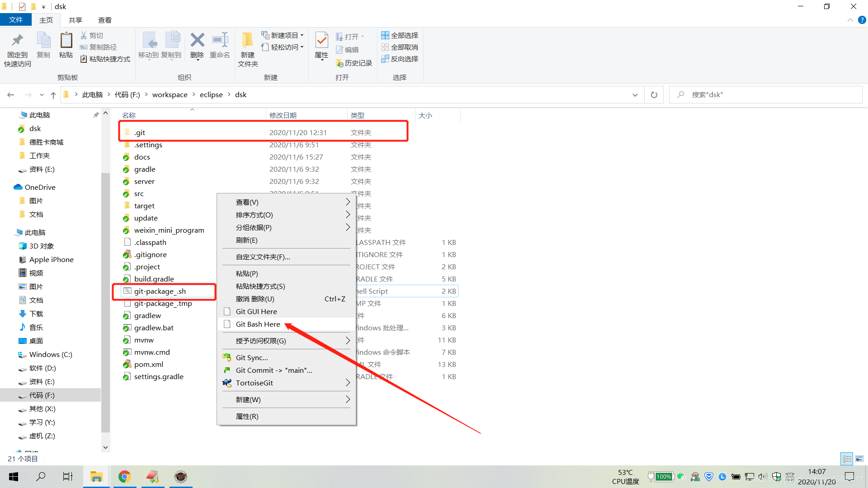Image resolution: width=868 pixels, height=488 pixels.
Task: Click Windows taskbar search icon
Action: pyautogui.click(x=41, y=477)
